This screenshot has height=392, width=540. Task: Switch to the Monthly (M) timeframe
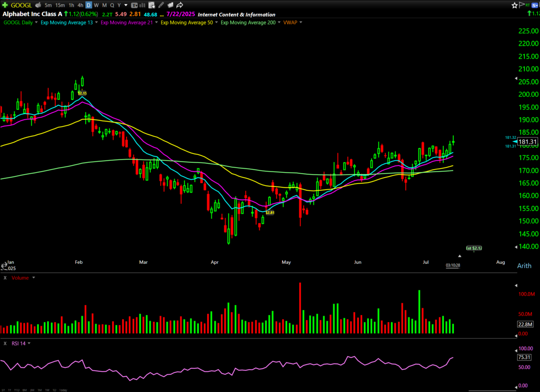pyautogui.click(x=104, y=5)
